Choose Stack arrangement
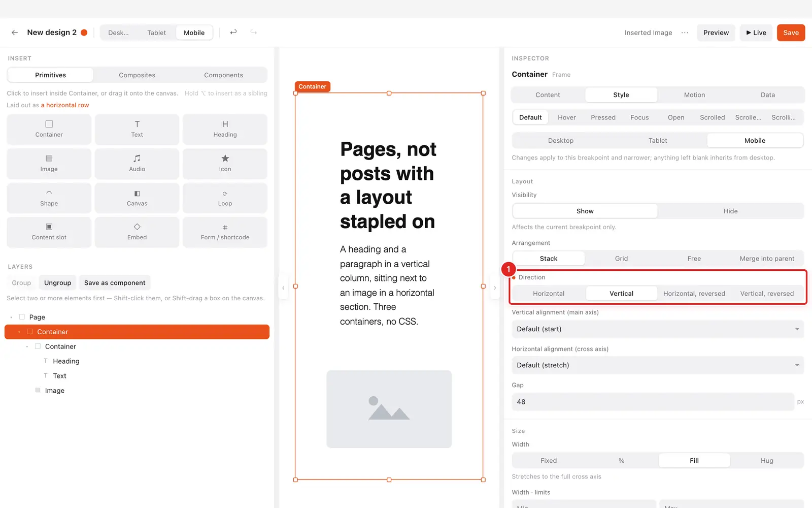812x508 pixels. pyautogui.click(x=549, y=259)
